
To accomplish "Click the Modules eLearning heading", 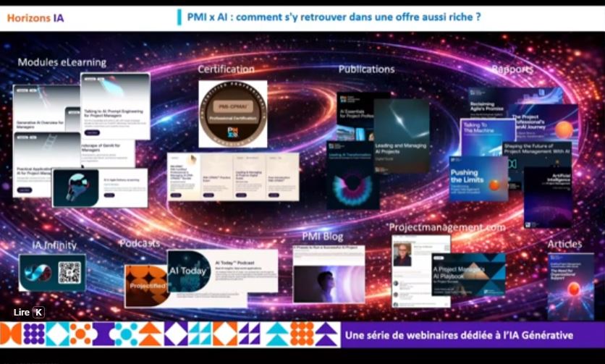I will click(62, 62).
